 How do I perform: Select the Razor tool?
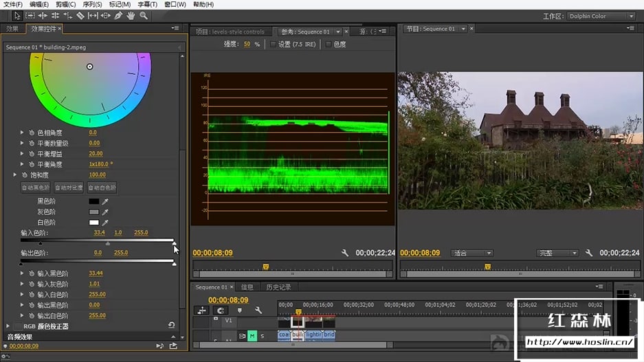coord(80,16)
